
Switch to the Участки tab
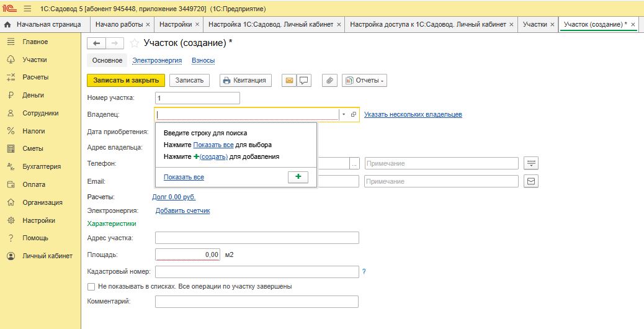point(535,24)
